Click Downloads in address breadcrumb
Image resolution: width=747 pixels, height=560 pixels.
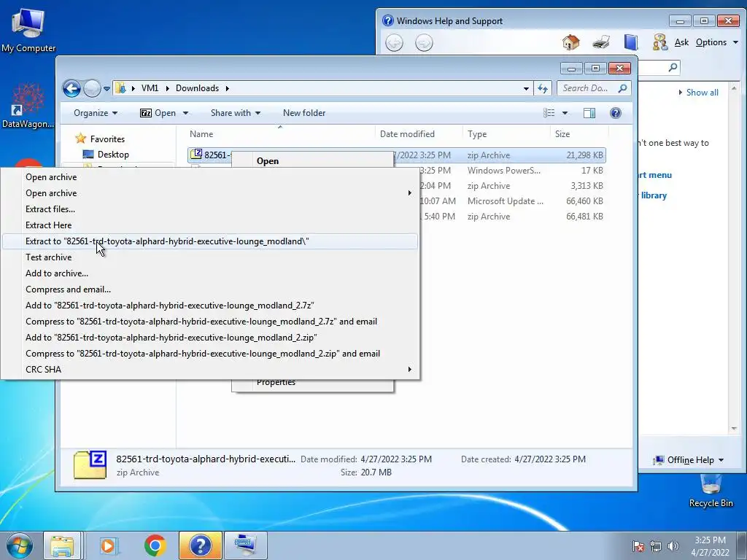point(197,88)
